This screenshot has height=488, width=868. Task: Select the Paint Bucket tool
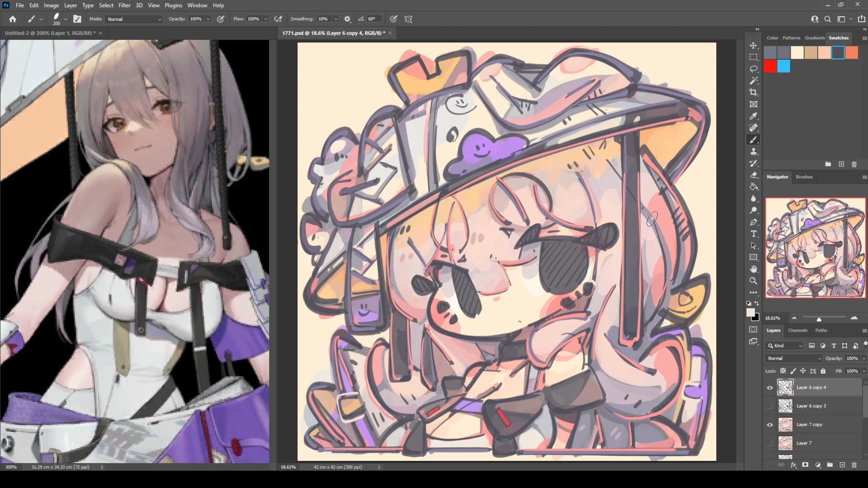[753, 187]
